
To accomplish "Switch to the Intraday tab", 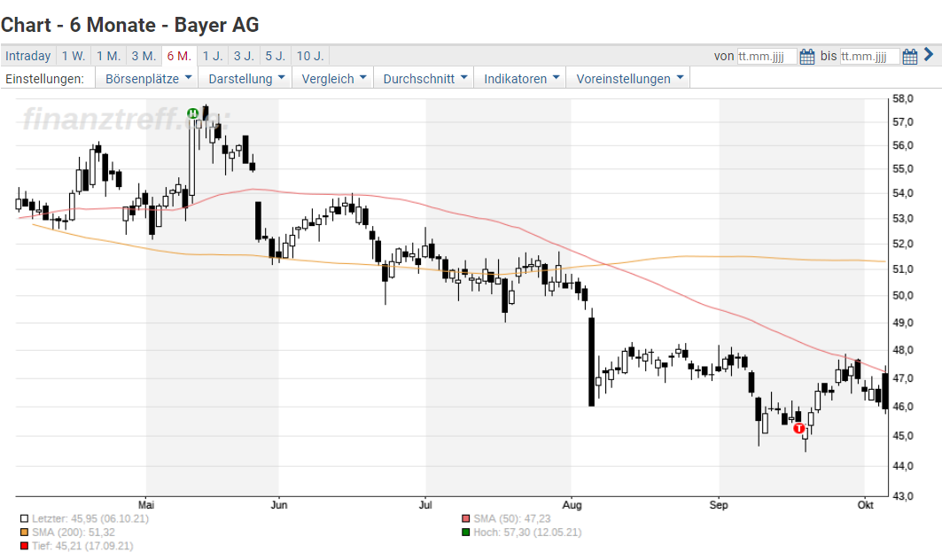I will [28, 56].
